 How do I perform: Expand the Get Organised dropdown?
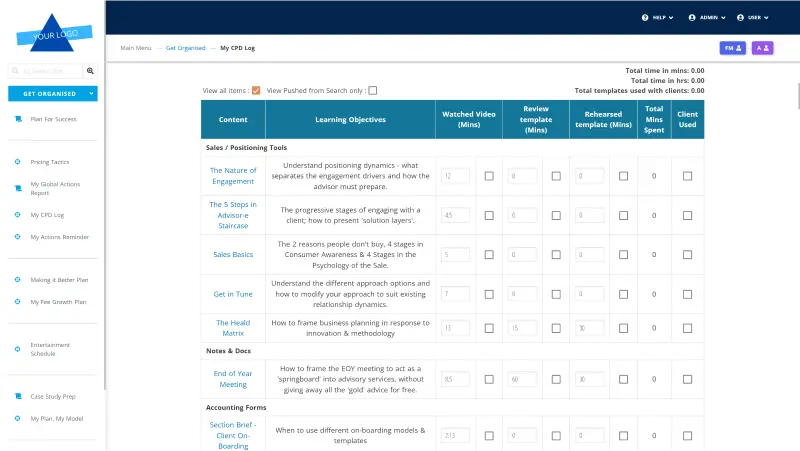91,93
